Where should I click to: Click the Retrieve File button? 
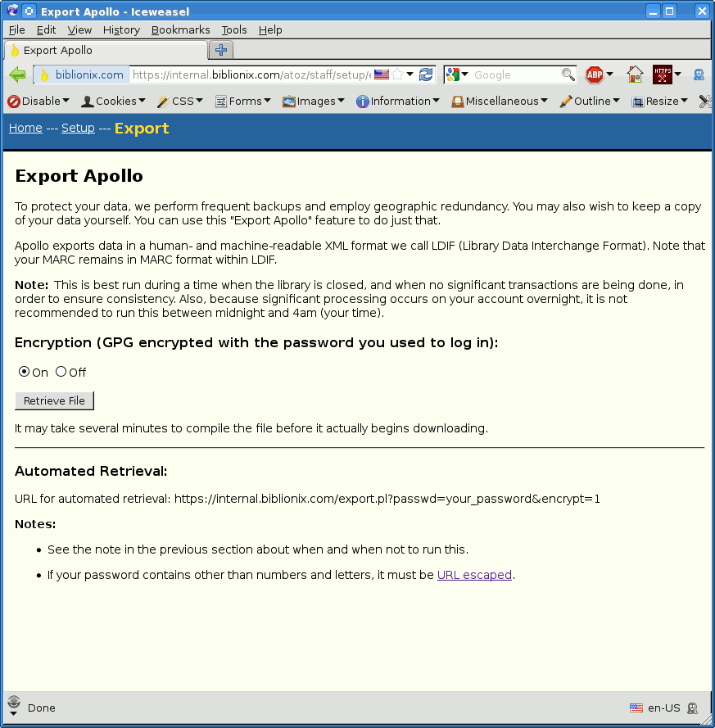coord(54,400)
